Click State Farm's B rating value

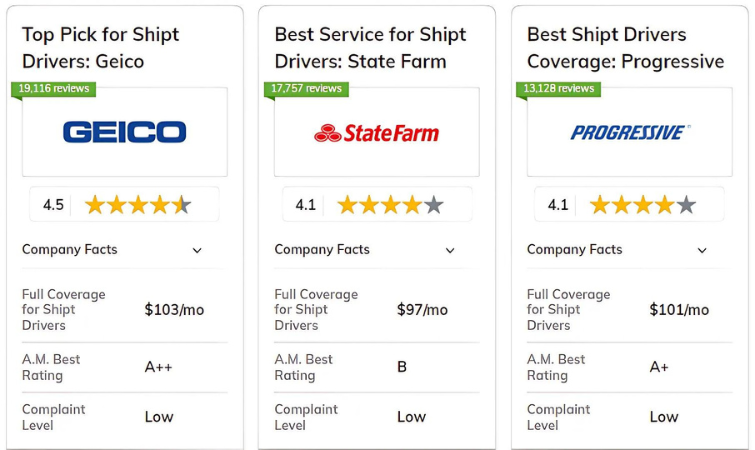402,367
